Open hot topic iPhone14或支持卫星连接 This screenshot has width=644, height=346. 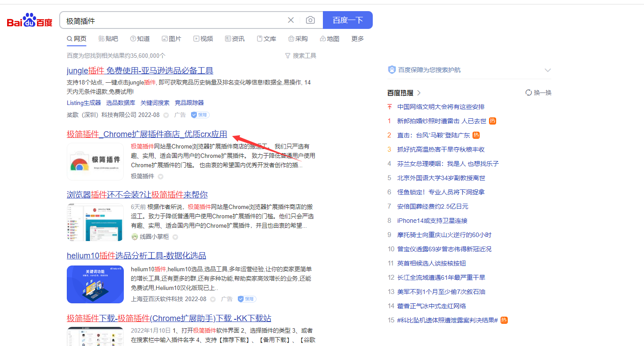pyautogui.click(x=432, y=221)
